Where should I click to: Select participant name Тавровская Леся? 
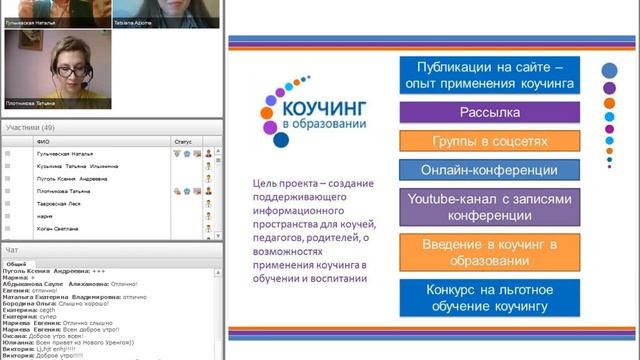[58, 204]
